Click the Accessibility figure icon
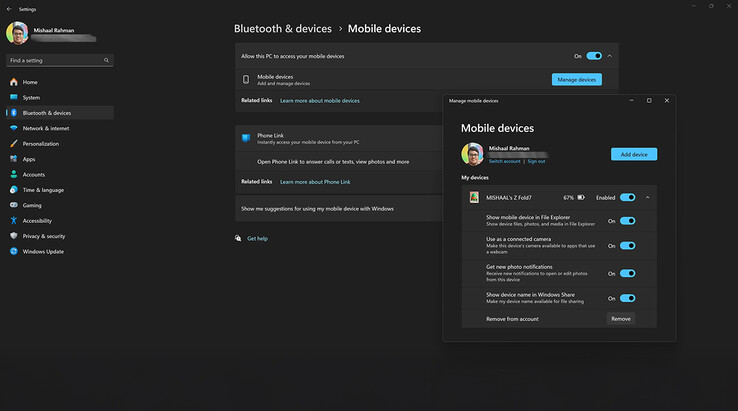Viewport: 738px width, 411px height. 14,220
